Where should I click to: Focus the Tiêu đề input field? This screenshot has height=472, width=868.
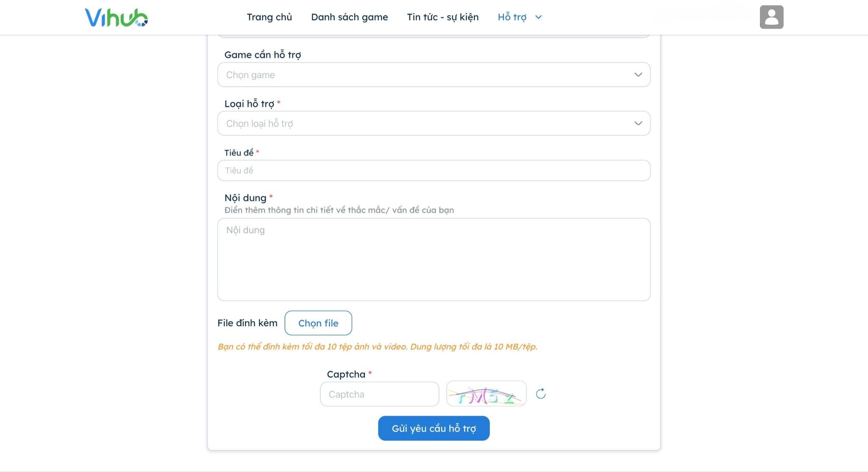tap(434, 170)
